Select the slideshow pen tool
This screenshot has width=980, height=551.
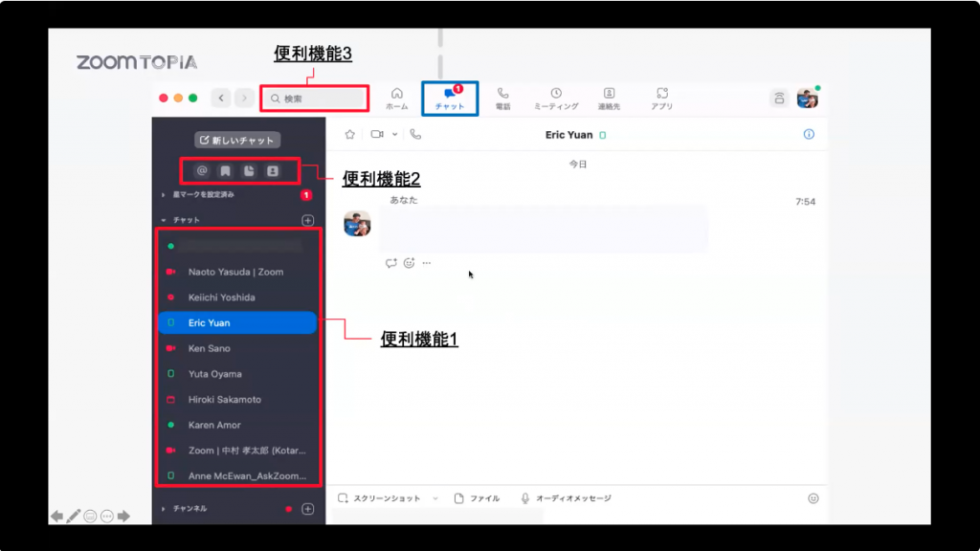tap(74, 516)
